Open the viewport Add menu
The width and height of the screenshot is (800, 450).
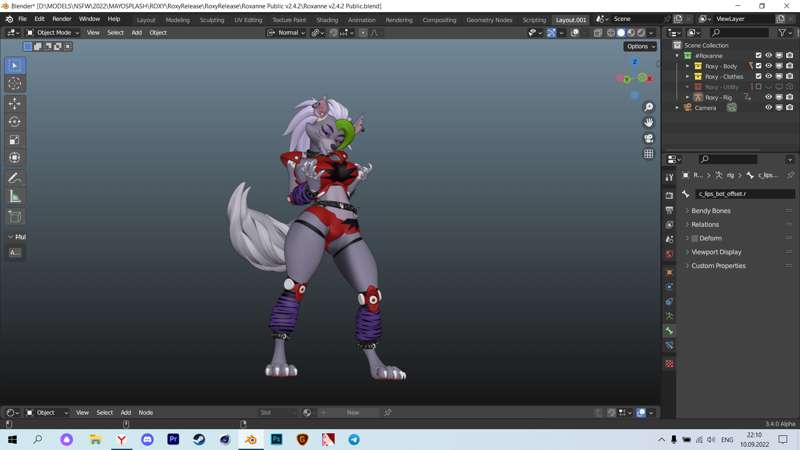pyautogui.click(x=137, y=33)
